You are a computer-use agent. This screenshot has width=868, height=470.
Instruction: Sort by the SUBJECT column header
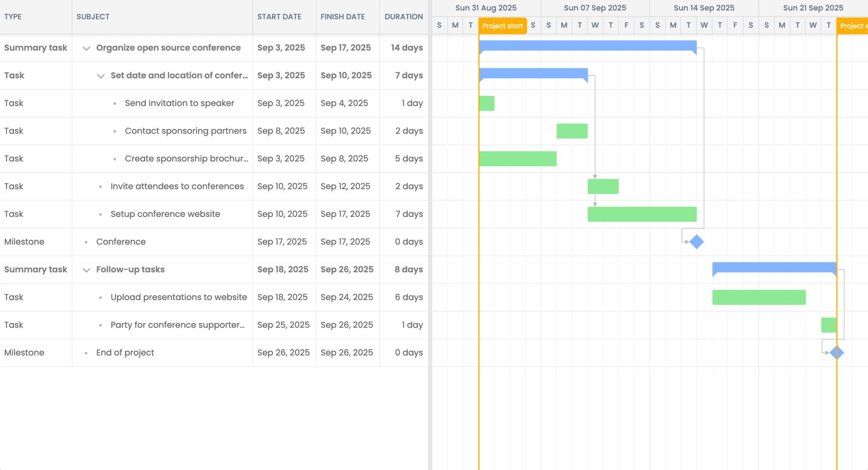(93, 17)
